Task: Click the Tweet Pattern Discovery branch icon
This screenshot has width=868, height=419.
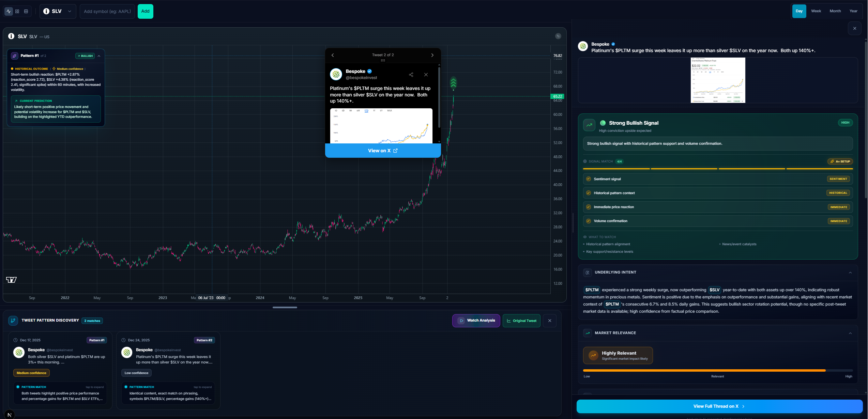Action: click(13, 320)
